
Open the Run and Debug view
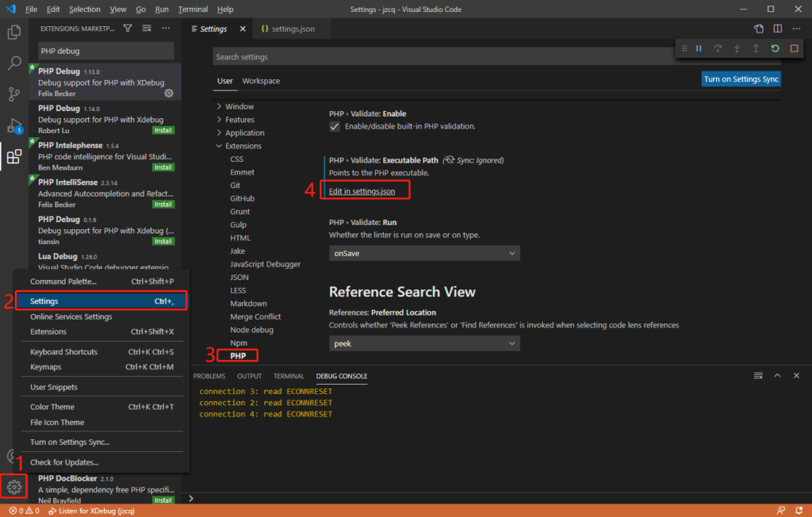tap(14, 125)
